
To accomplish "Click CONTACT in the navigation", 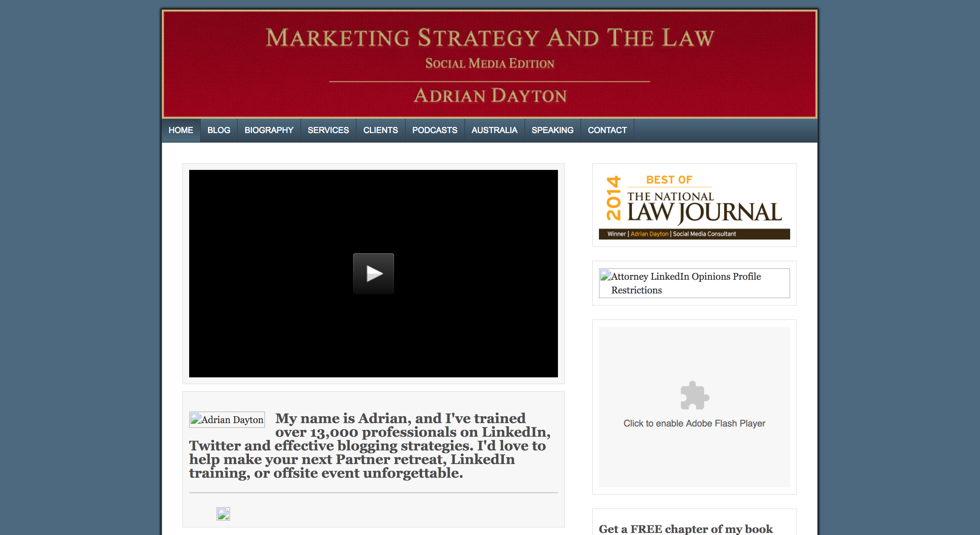I will click(607, 130).
